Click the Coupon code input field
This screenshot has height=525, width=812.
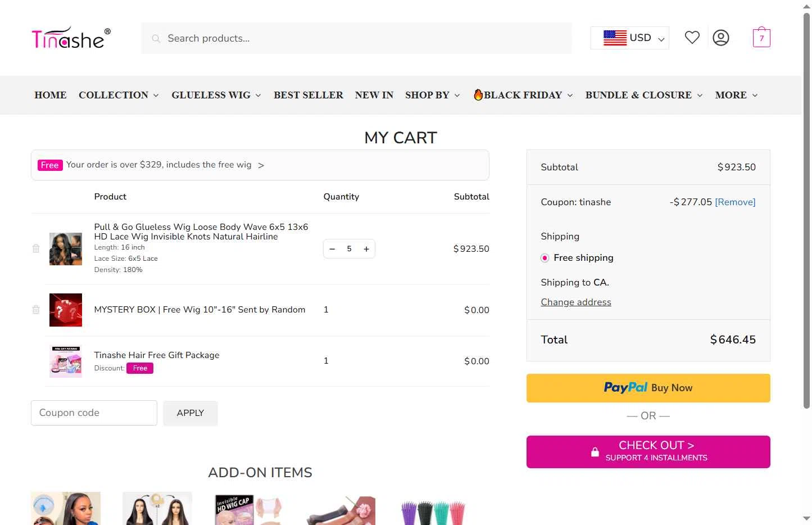coord(94,413)
